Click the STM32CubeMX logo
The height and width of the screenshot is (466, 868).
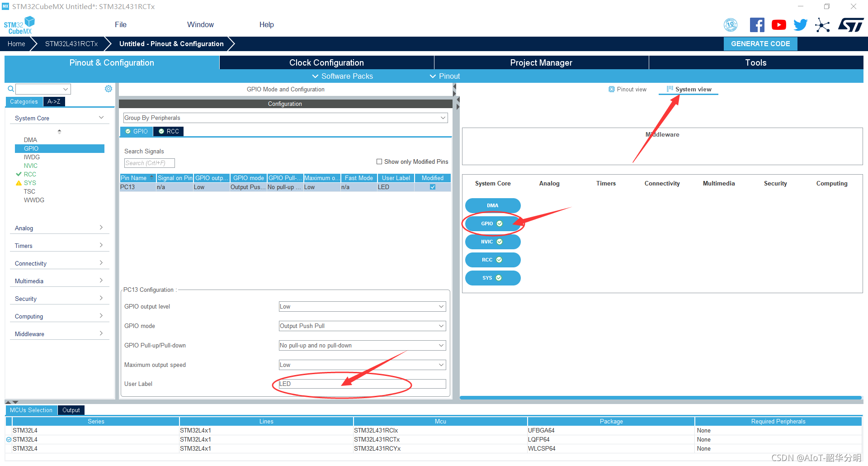pos(19,25)
